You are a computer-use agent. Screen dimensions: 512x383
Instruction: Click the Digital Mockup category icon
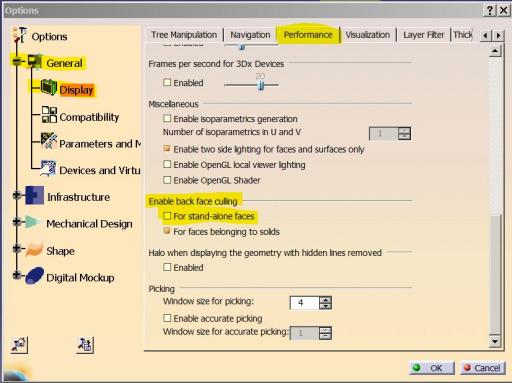pos(35,276)
